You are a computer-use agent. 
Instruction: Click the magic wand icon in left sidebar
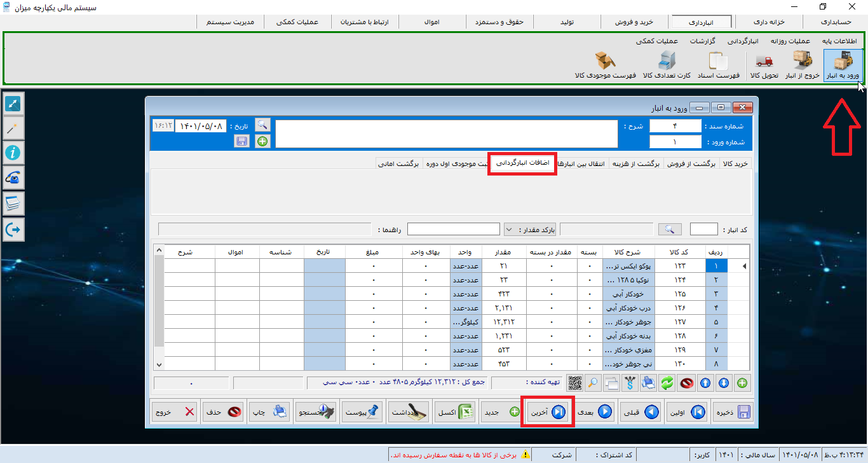[x=13, y=128]
